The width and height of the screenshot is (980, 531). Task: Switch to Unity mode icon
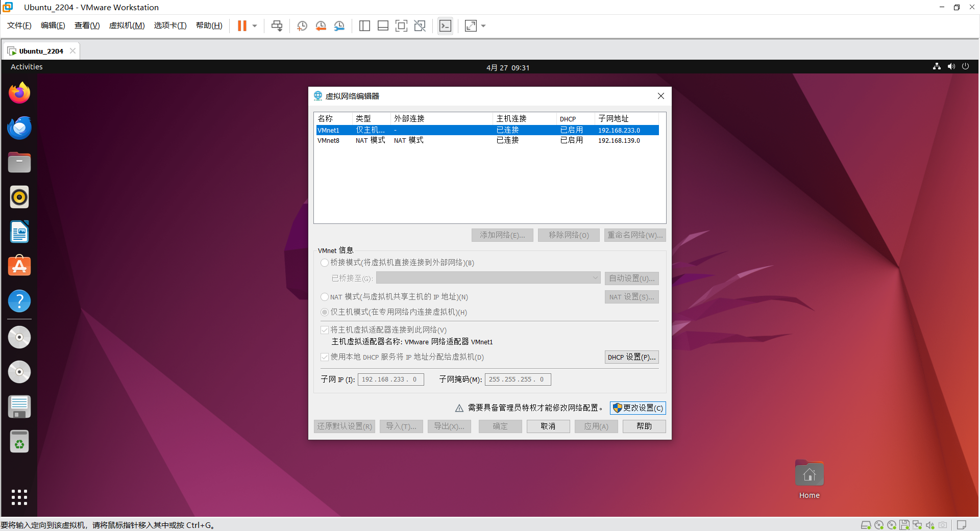(420, 26)
